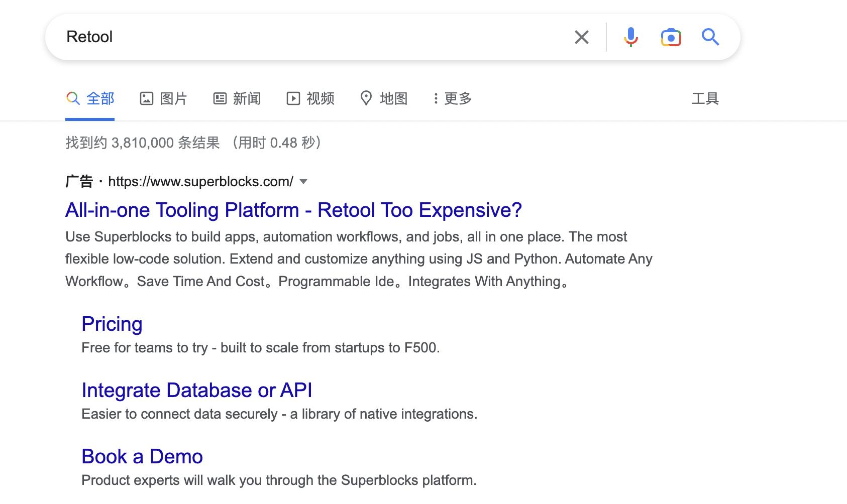Start voice search with microphone icon
This screenshot has height=504, width=847.
tap(630, 37)
